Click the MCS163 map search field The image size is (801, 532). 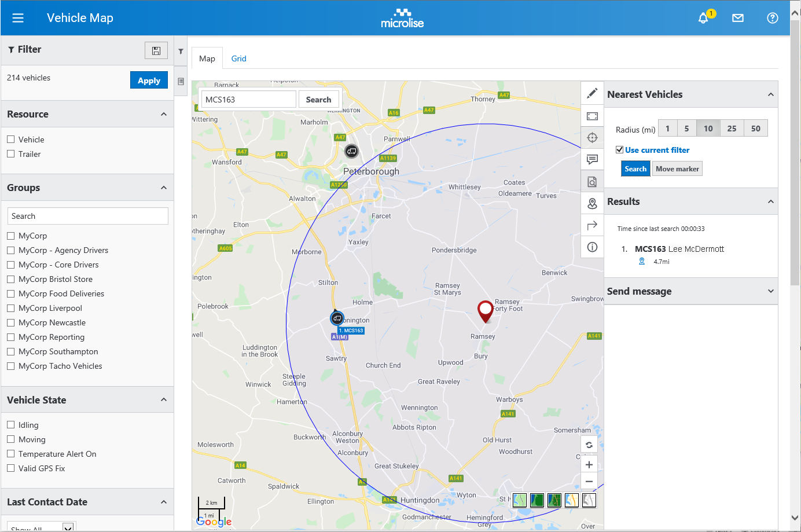click(x=249, y=100)
